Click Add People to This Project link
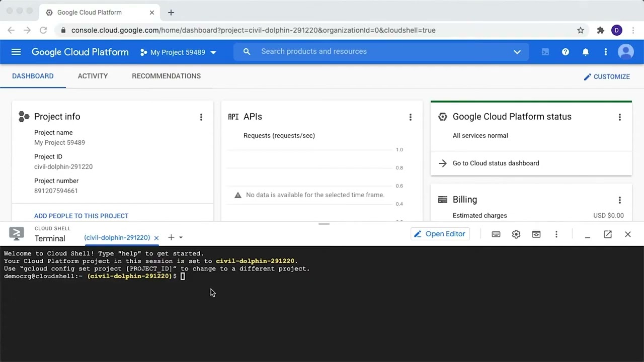The width and height of the screenshot is (644, 362). point(81,216)
